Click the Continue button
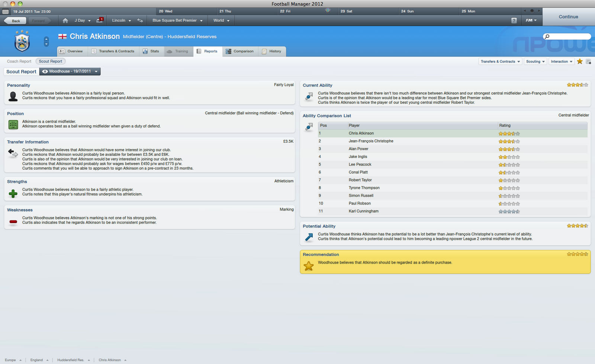The height and width of the screenshot is (364, 595). pos(569,17)
